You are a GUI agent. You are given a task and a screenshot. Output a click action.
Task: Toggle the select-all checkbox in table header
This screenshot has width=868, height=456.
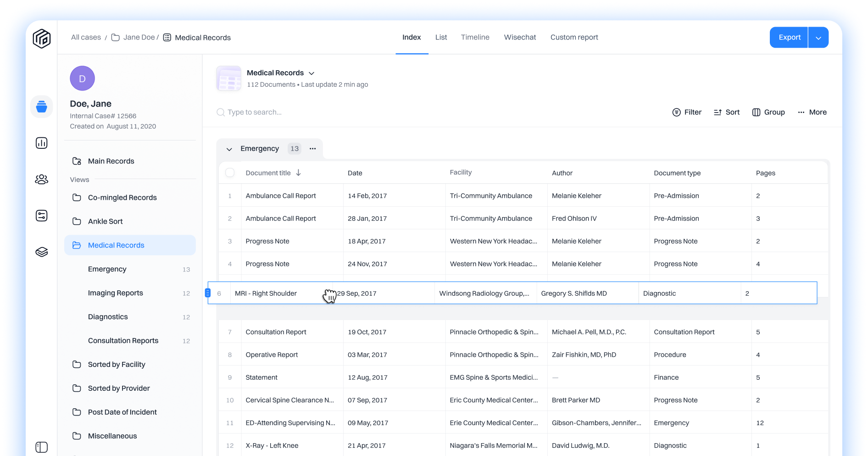(x=230, y=173)
